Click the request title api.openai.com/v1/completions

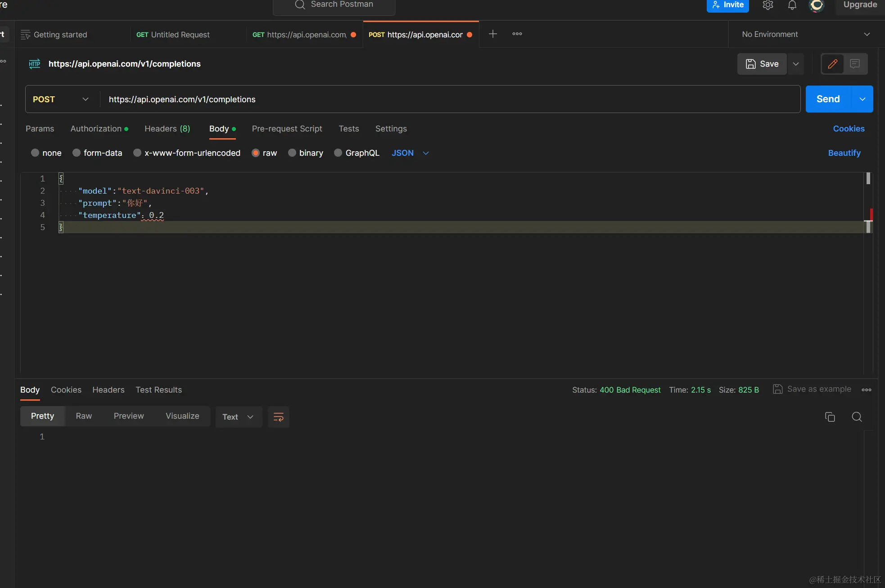click(125, 64)
